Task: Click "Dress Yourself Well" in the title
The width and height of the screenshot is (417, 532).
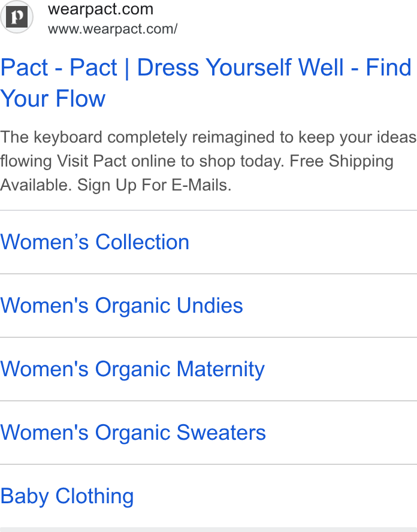Action: click(240, 67)
